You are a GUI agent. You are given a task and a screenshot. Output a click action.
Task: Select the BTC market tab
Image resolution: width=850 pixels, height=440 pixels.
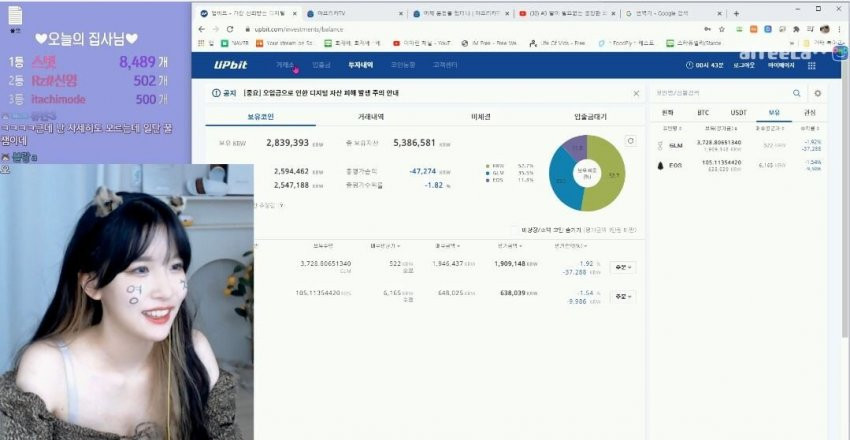pyautogui.click(x=703, y=113)
